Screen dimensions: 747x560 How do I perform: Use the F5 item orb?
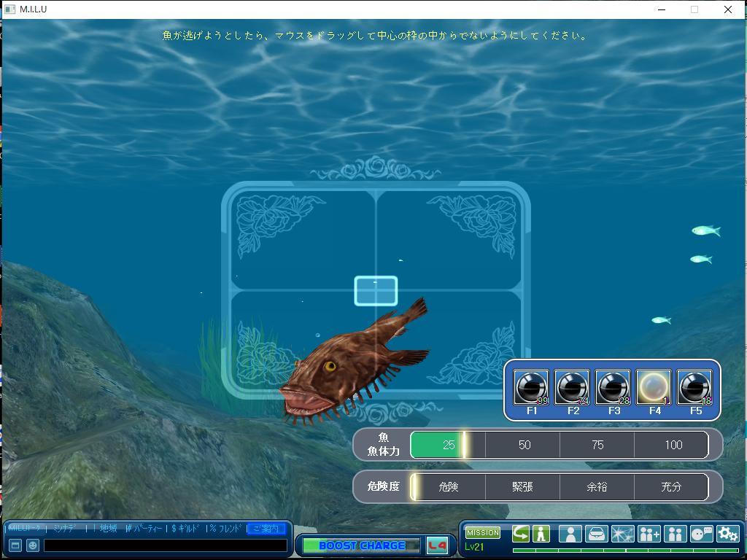(x=694, y=387)
